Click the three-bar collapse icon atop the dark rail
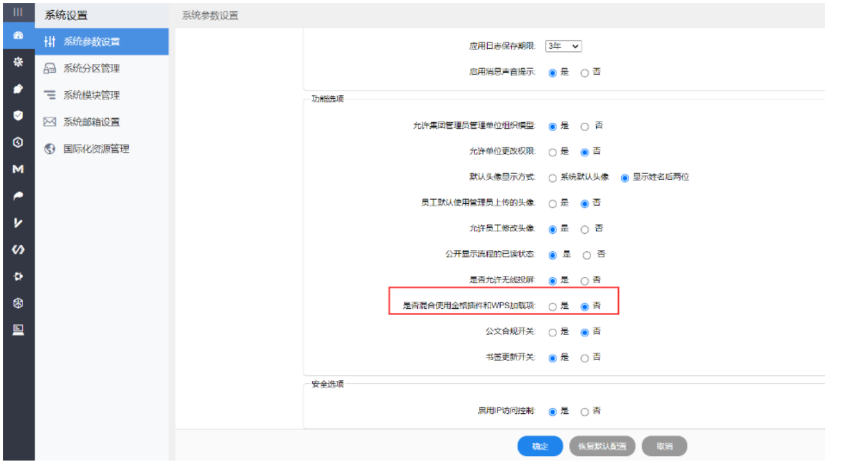 click(x=18, y=12)
